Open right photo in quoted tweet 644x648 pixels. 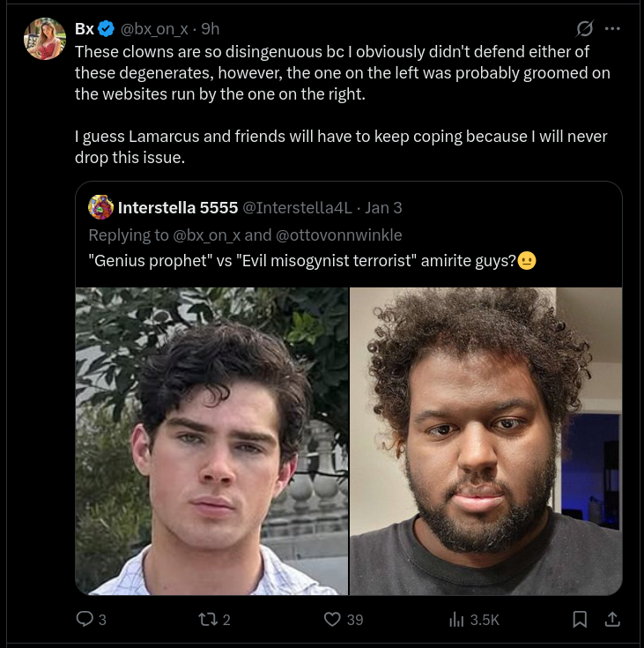tap(485, 441)
